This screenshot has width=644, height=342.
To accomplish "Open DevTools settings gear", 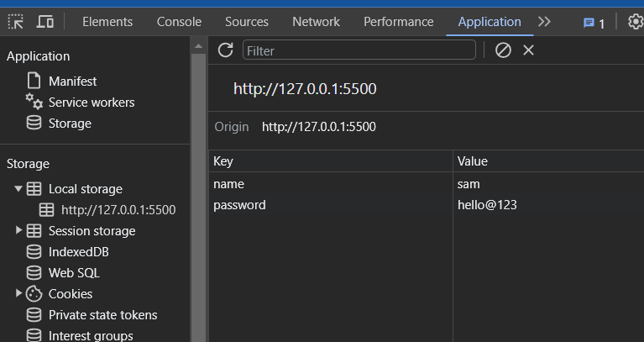I will 636,22.
